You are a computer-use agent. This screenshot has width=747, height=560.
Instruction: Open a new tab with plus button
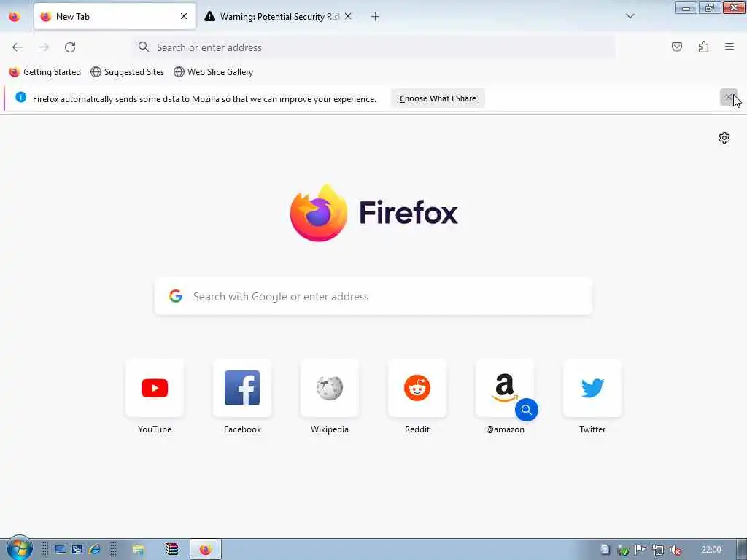pos(375,17)
